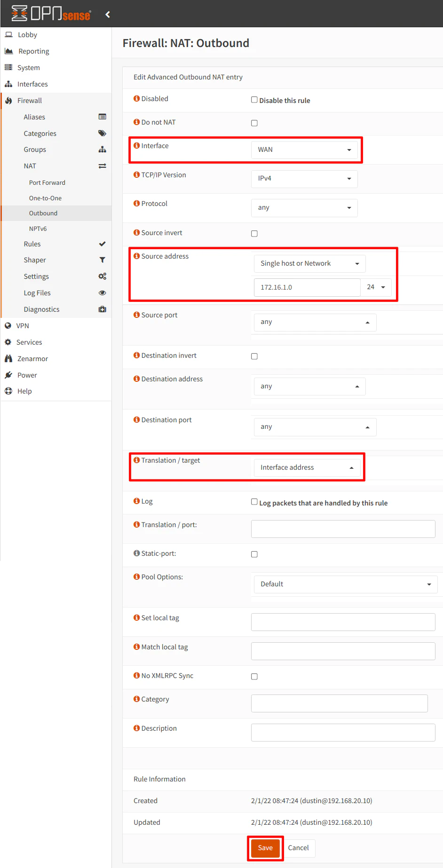This screenshot has height=868, width=443.
Task: Click the Firewall flame icon
Action: click(x=8, y=101)
